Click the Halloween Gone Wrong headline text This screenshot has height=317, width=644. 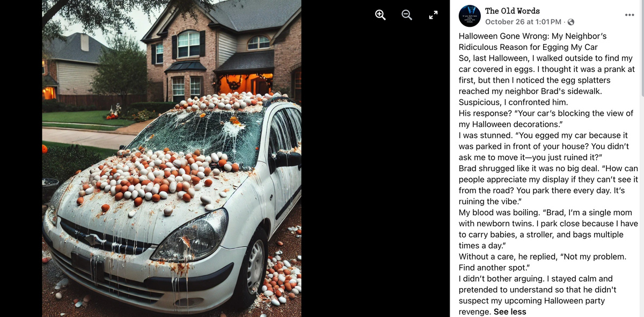point(533,41)
